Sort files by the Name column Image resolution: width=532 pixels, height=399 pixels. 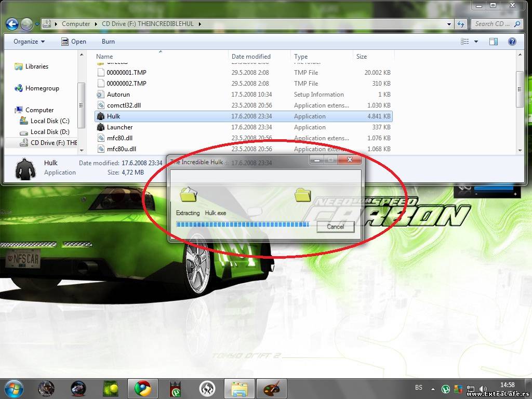coord(104,56)
